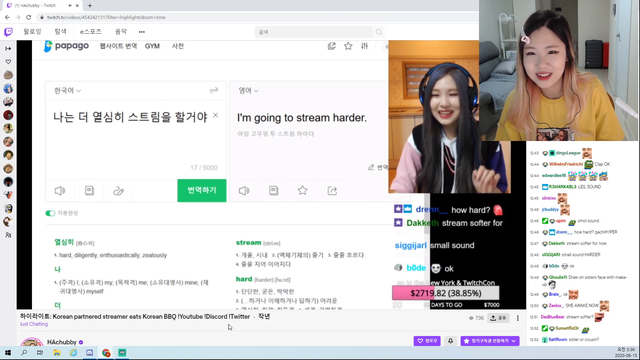Toggle the notification bell for HAchubby
The height and width of the screenshot is (360, 640).
tap(451, 341)
